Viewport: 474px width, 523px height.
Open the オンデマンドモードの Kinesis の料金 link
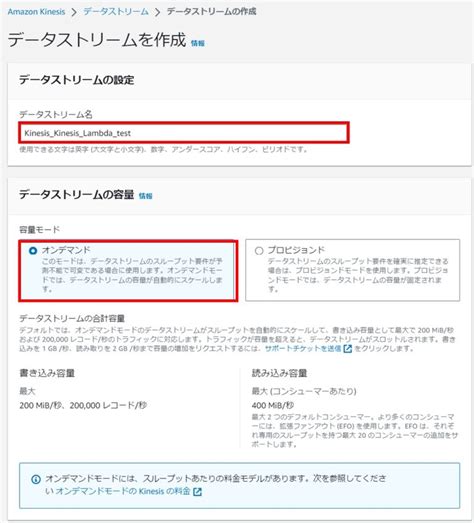click(x=123, y=491)
